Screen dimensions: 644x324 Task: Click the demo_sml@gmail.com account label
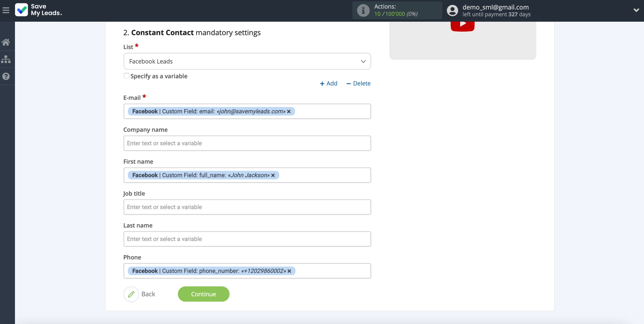coord(495,7)
